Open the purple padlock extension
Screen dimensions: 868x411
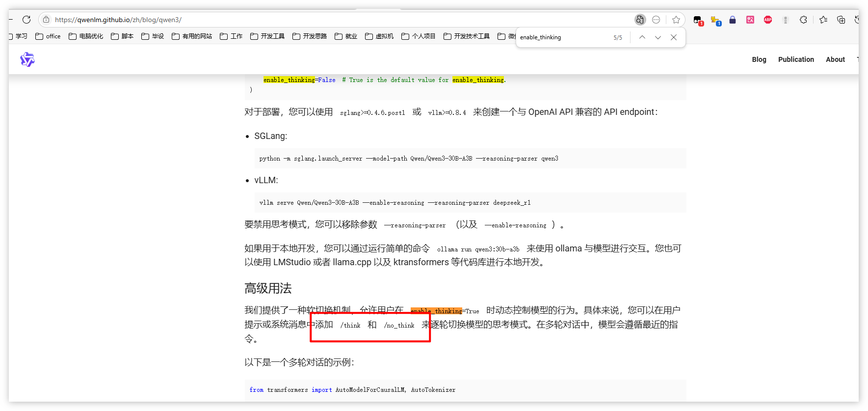(733, 20)
